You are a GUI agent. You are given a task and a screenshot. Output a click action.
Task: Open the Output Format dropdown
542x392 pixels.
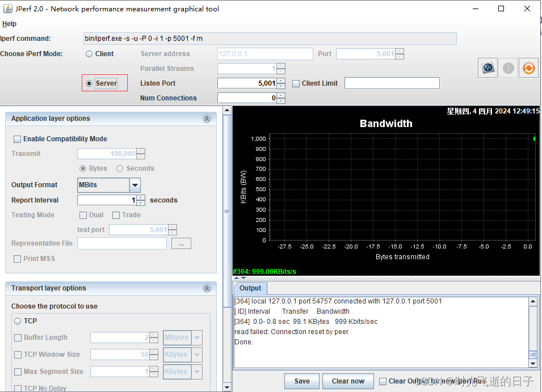coord(135,185)
